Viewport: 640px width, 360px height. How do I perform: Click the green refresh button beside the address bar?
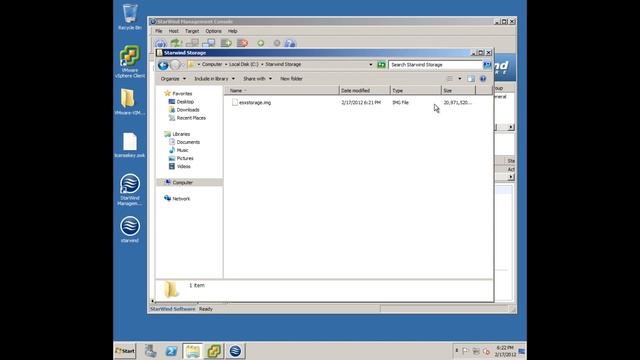(381, 64)
